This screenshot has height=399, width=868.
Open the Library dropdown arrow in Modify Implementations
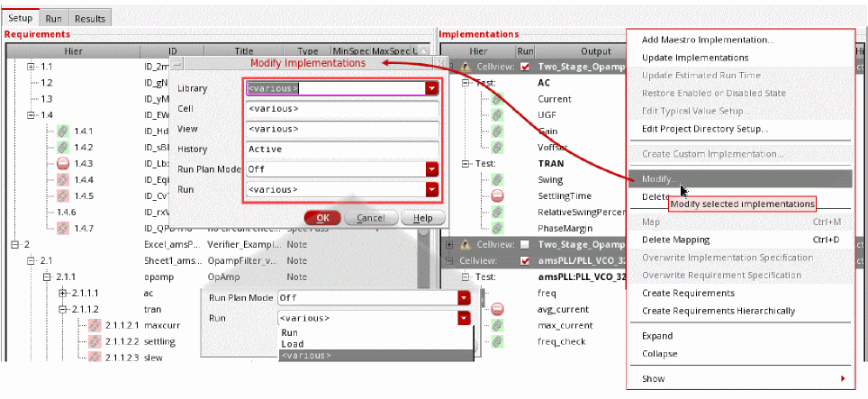(x=432, y=88)
